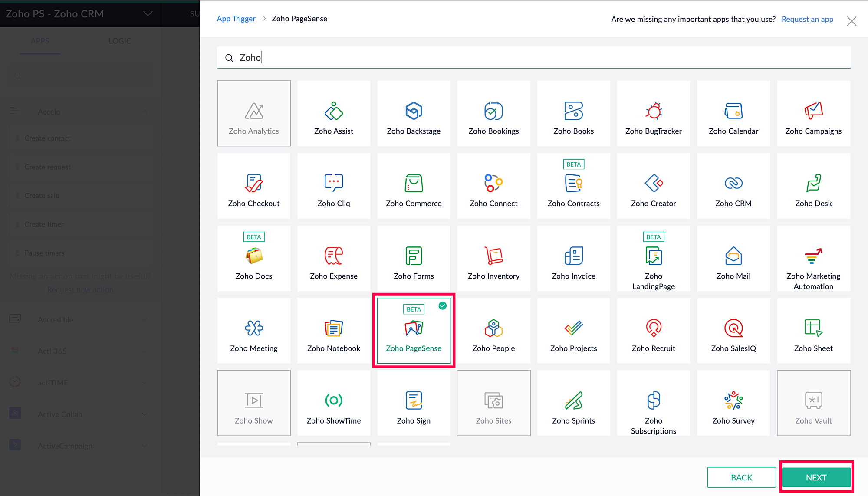868x496 pixels.
Task: Choose the Zoho Cliq chat icon
Action: pyautogui.click(x=333, y=184)
